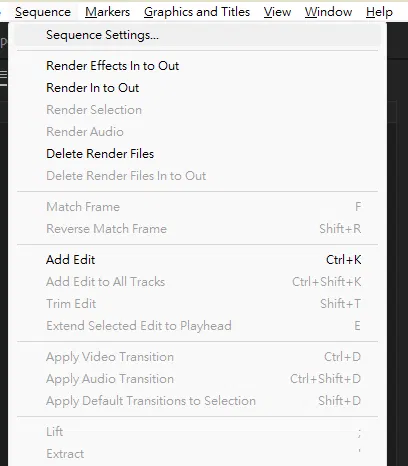Open the Window menu

[328, 12]
